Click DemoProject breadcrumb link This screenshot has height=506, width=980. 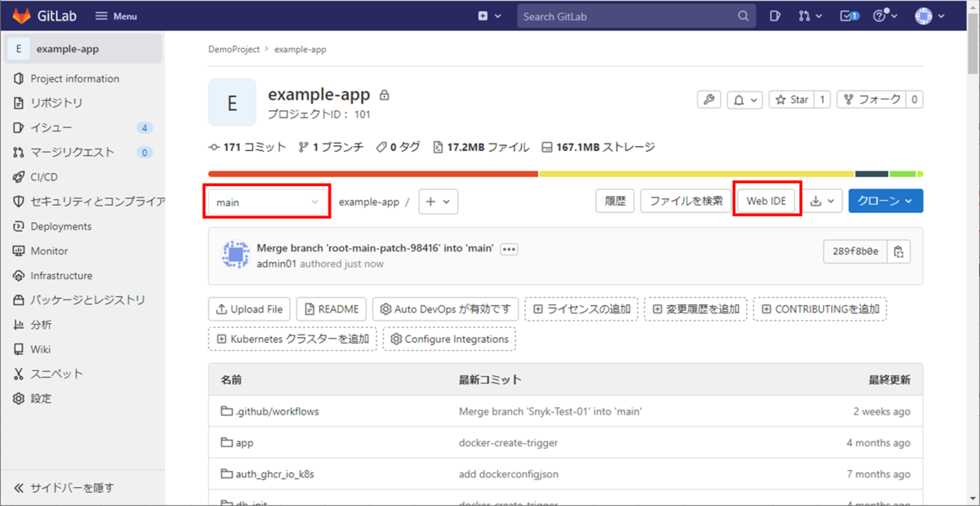coord(234,49)
